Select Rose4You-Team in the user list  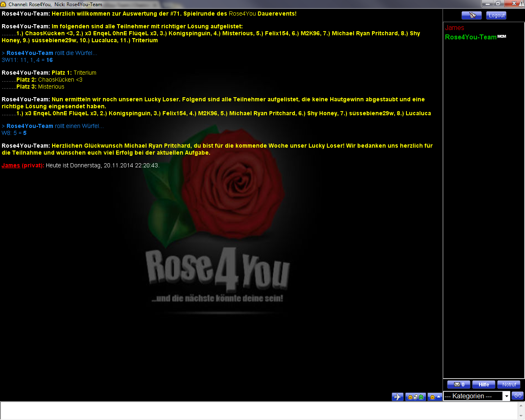[470, 37]
